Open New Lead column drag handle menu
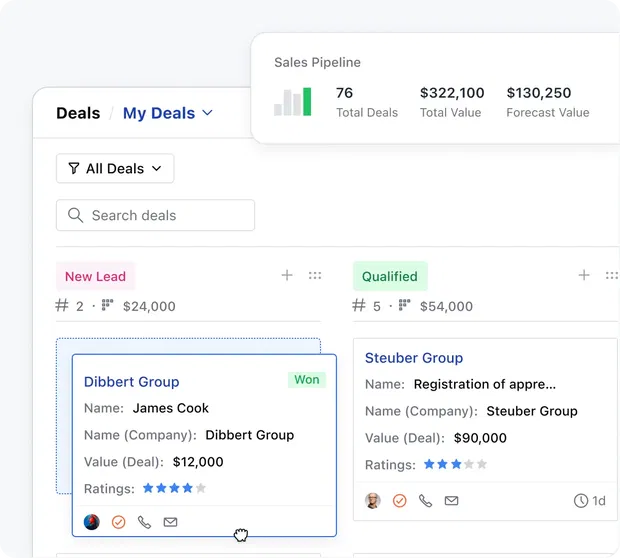Screen dimensions: 620x558 315,275
